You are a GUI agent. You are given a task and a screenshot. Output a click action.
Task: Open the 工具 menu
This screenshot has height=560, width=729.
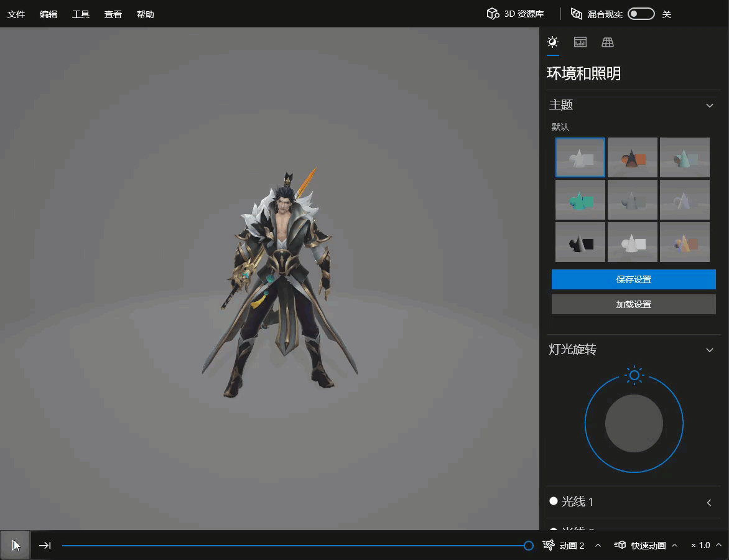[80, 14]
